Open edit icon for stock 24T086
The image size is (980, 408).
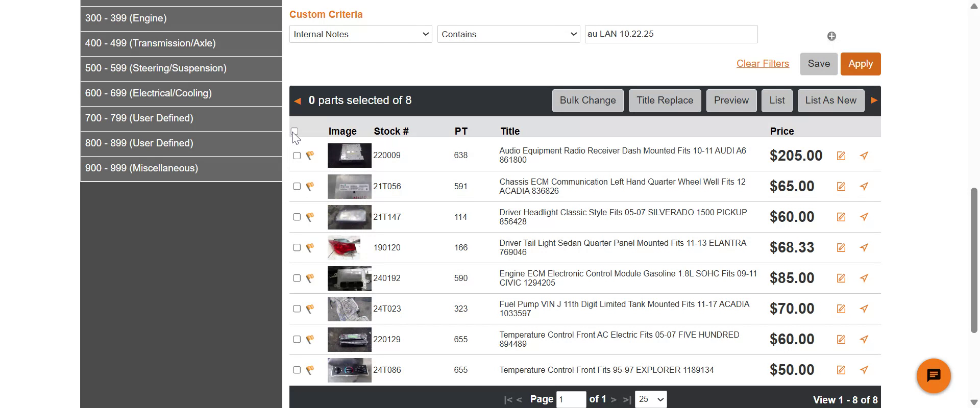841,370
